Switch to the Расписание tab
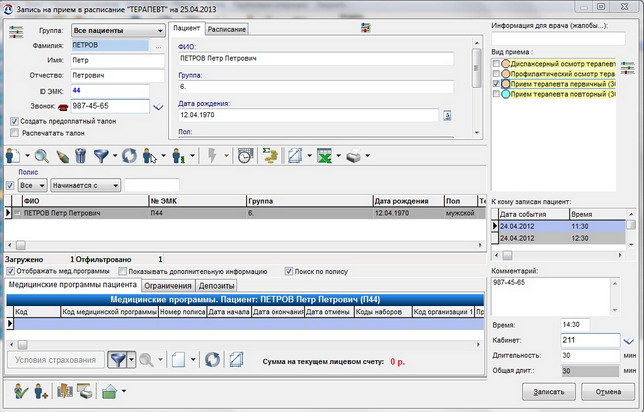The width and height of the screenshot is (644, 412). coord(227,29)
